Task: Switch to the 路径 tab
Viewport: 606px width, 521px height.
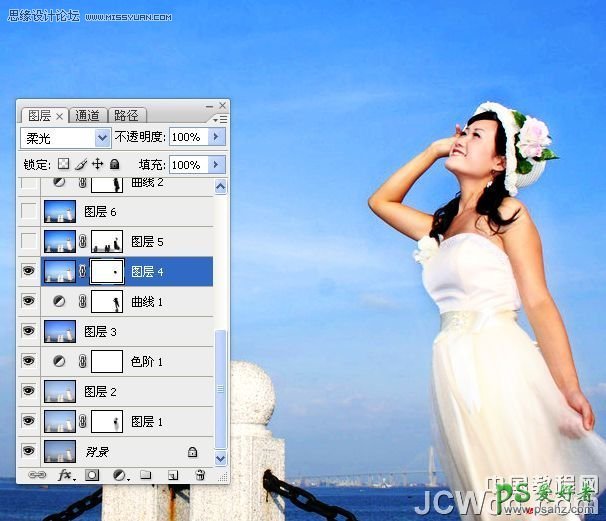Action: click(x=126, y=116)
